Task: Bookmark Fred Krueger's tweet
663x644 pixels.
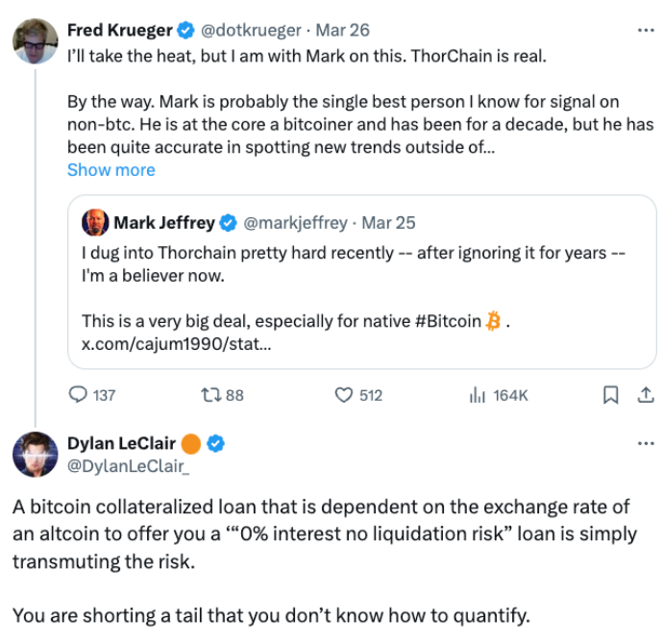Action: 609,395
